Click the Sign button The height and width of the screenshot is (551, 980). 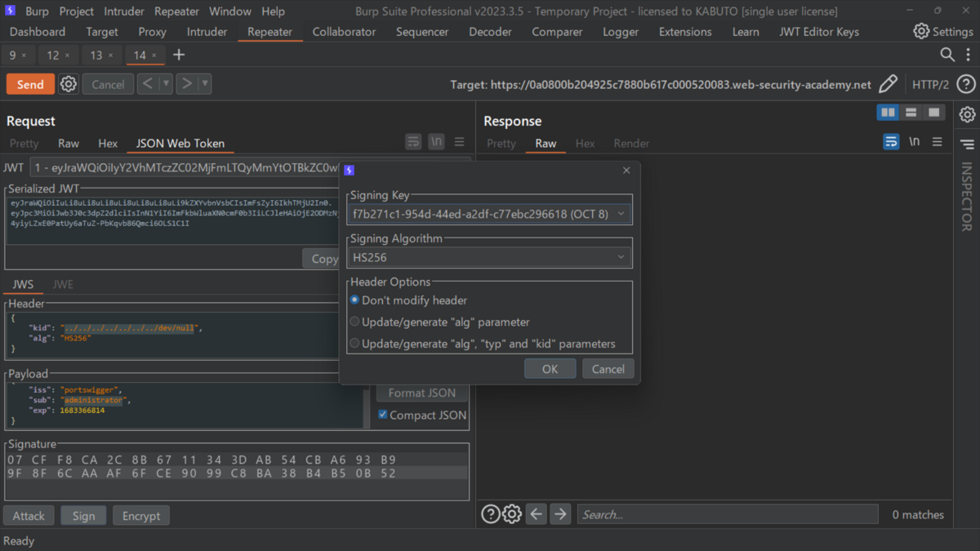click(83, 516)
